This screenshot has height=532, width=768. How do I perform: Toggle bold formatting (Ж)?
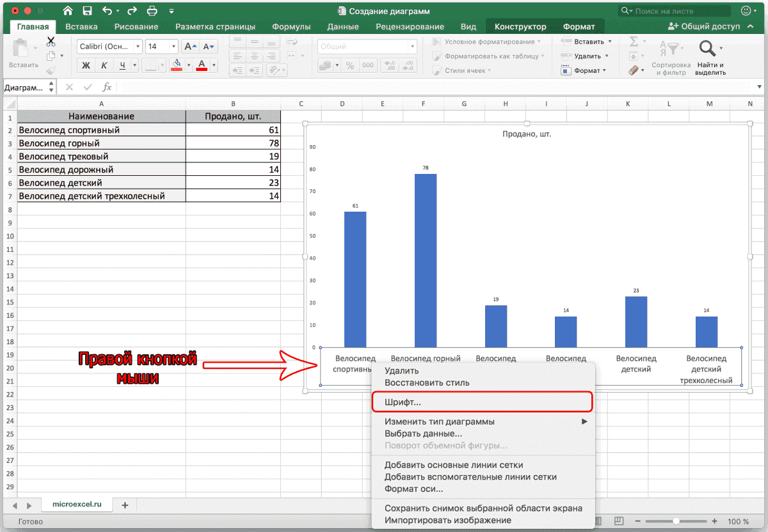point(86,65)
